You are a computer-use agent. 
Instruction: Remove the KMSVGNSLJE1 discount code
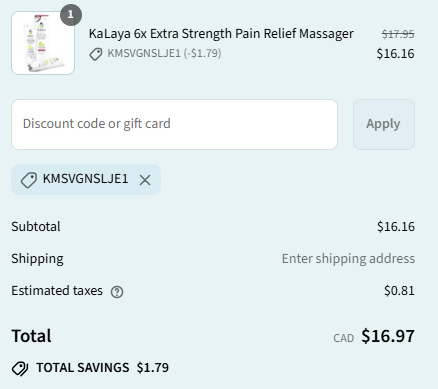click(x=145, y=180)
